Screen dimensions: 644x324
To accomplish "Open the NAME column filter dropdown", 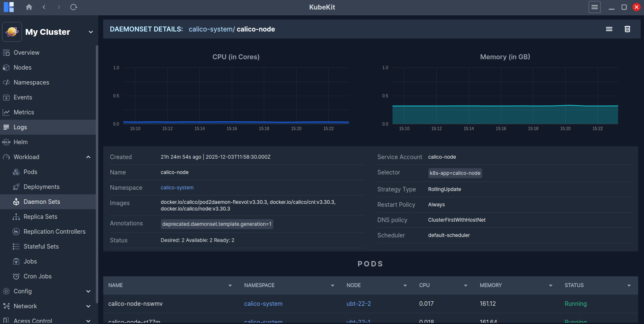I will coord(230,285).
